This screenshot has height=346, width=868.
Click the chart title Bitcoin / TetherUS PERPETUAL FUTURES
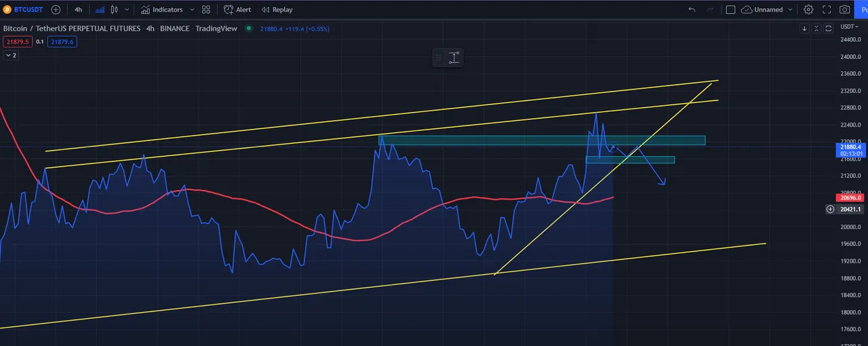pos(72,28)
